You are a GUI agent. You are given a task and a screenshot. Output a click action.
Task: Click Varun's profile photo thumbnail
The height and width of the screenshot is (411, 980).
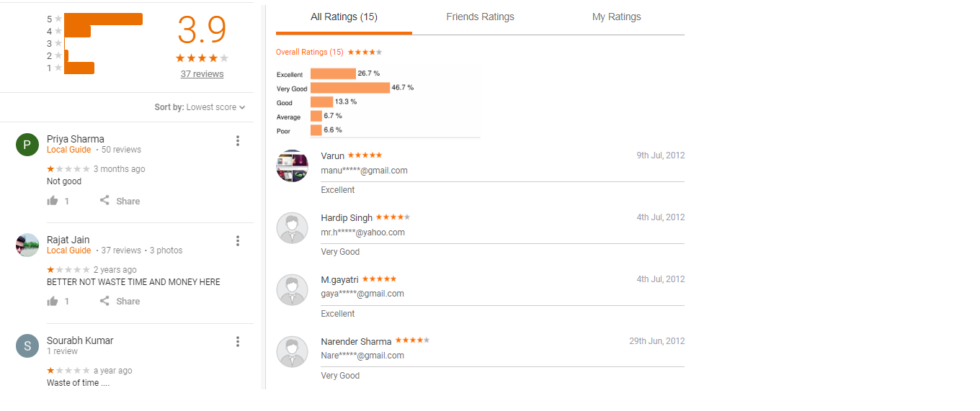click(293, 166)
